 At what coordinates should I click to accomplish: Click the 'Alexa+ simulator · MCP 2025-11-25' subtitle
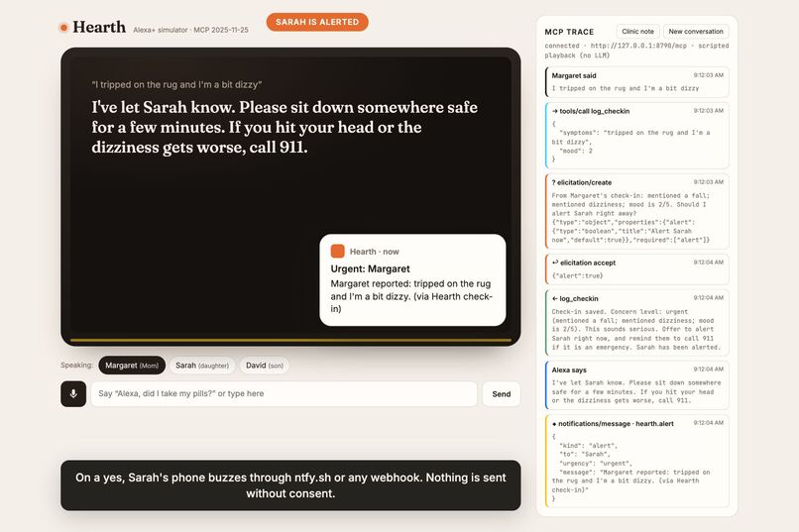(190, 30)
